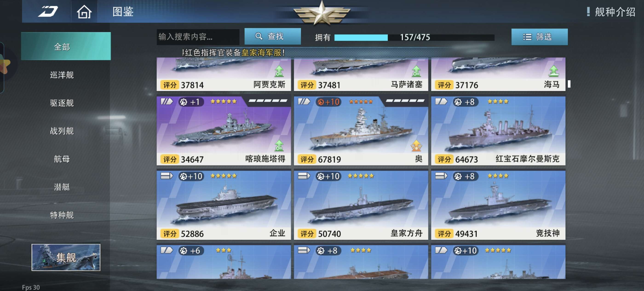
Task: Tap the back arrow icon
Action: (48, 12)
